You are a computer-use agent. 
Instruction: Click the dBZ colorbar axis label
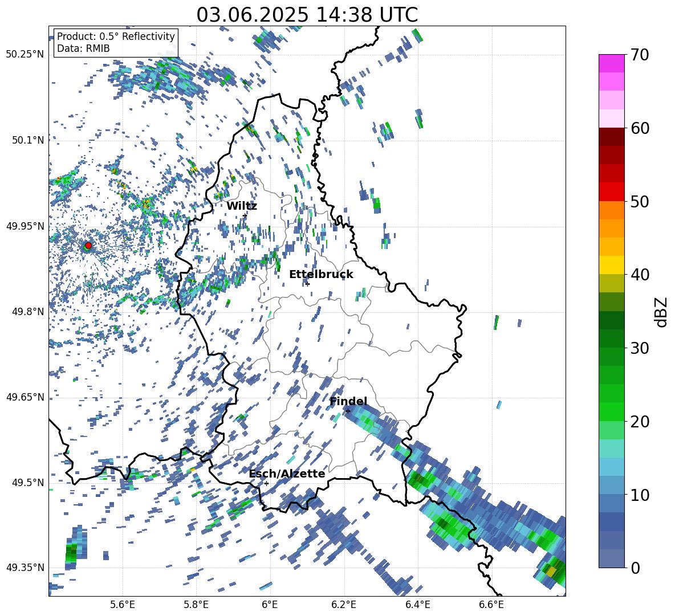[661, 312]
